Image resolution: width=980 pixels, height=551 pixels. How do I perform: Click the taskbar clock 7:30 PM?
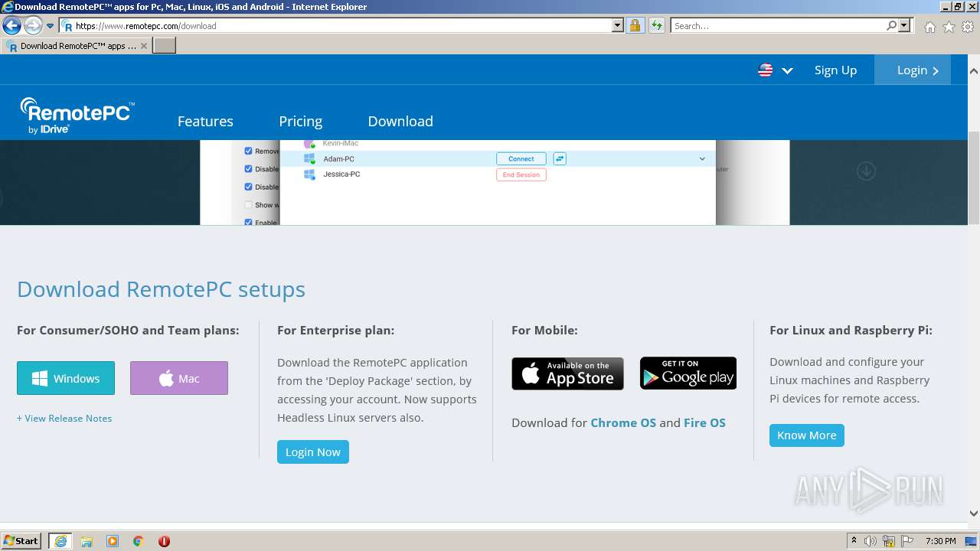(x=941, y=541)
